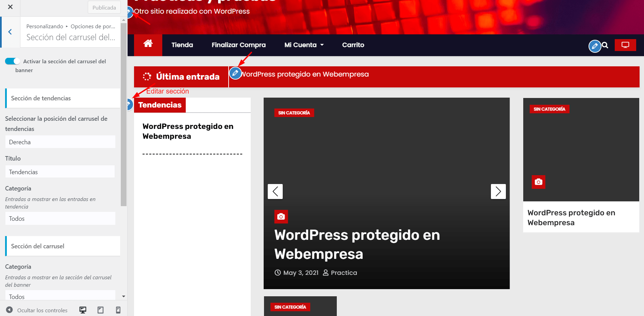The image size is (644, 316).
Task: Click the camera icon on the main slide
Action: point(281,217)
